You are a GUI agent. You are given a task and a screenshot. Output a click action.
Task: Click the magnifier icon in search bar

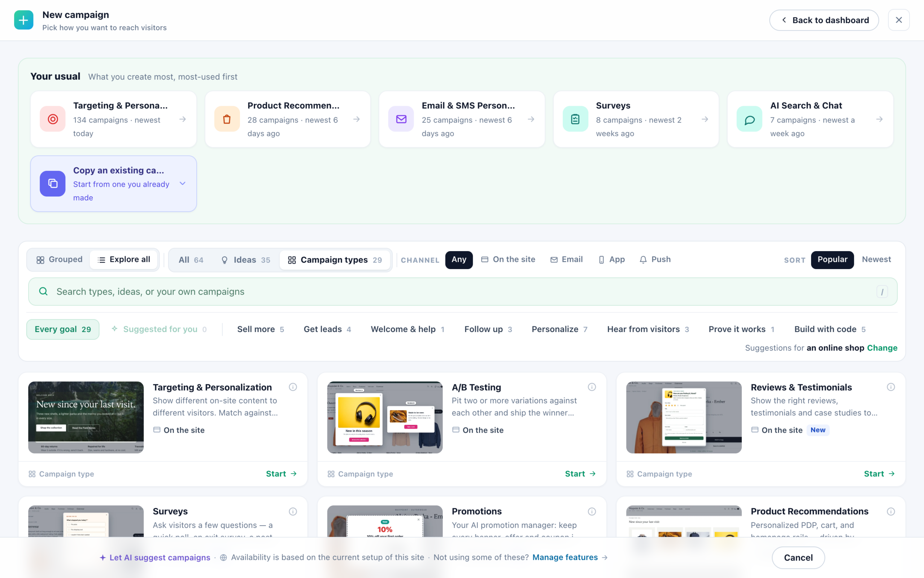point(44,291)
